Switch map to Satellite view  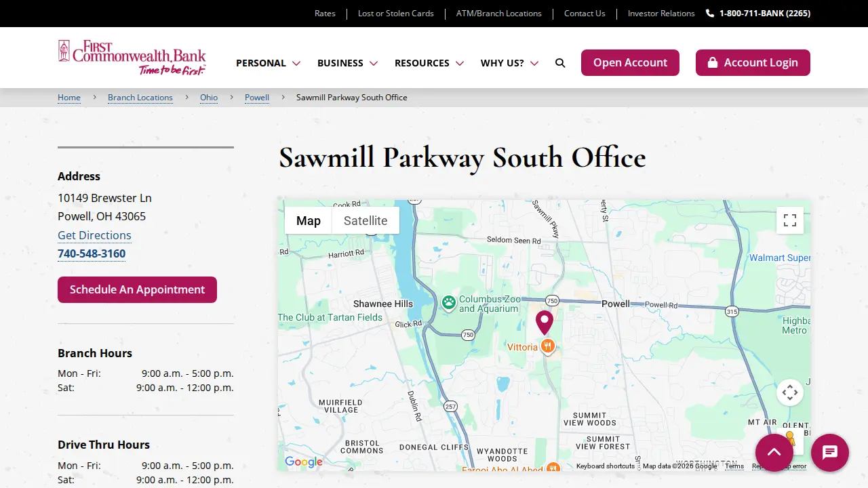366,220
